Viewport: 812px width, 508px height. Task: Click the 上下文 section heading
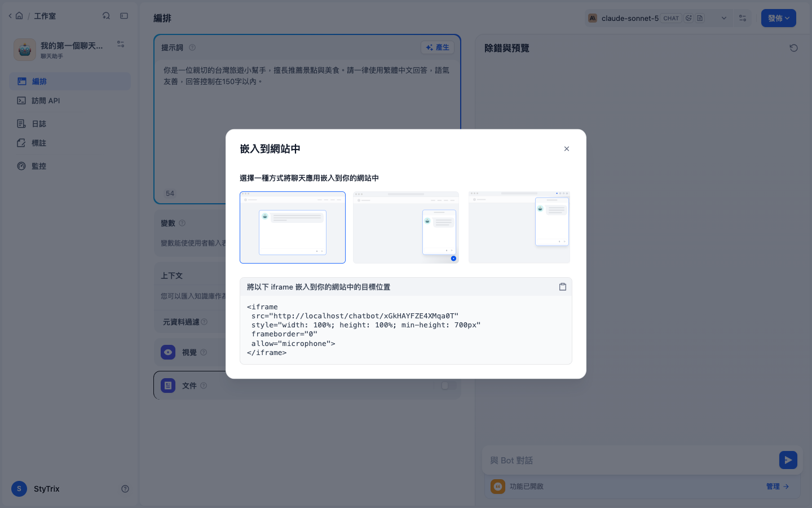pyautogui.click(x=172, y=275)
